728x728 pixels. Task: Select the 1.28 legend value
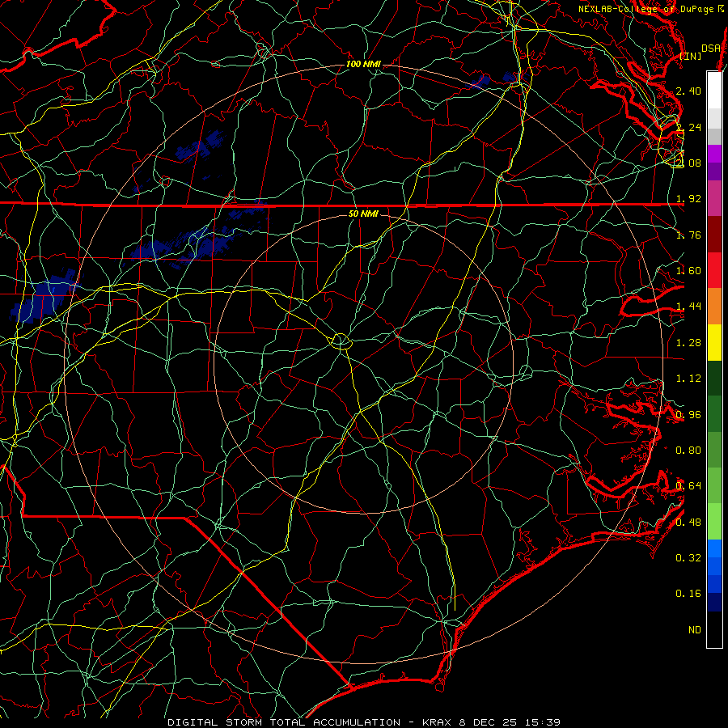tap(688, 343)
